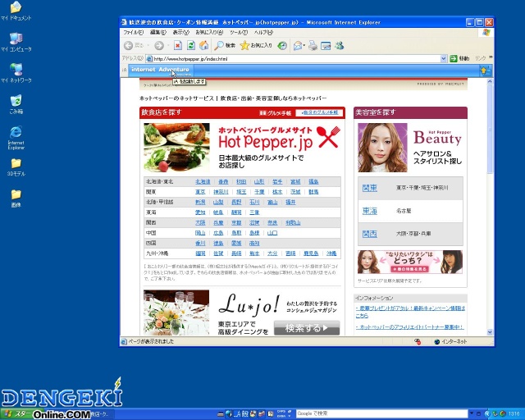Click the Hot Pepper.jp food photo banner
The width and height of the screenshot is (525, 420).
[177, 148]
